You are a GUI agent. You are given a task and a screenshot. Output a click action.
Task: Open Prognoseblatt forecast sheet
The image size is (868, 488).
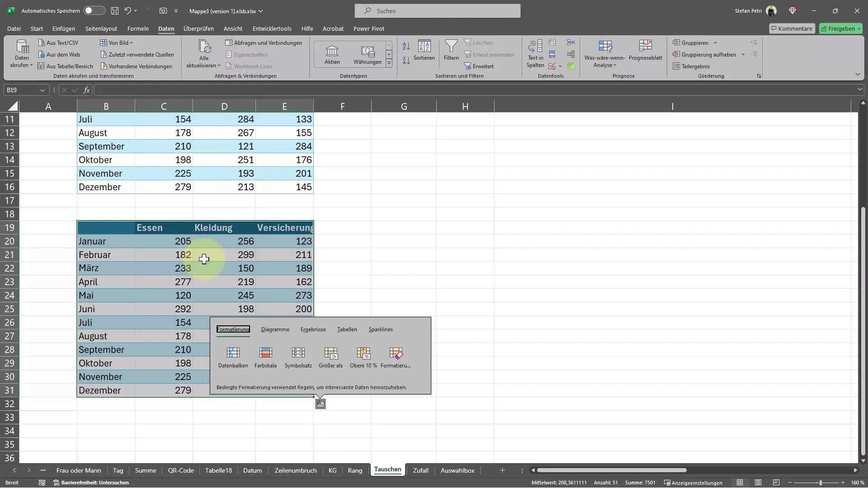[645, 50]
